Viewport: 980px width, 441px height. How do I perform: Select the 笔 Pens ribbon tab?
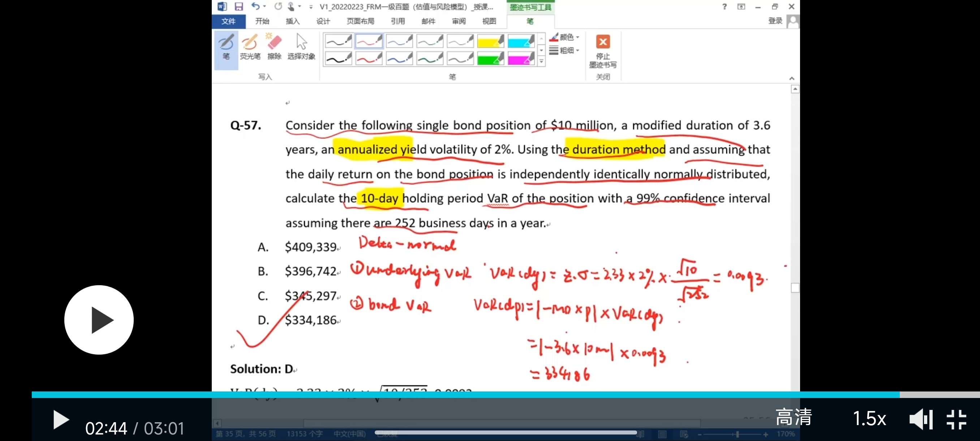click(530, 21)
